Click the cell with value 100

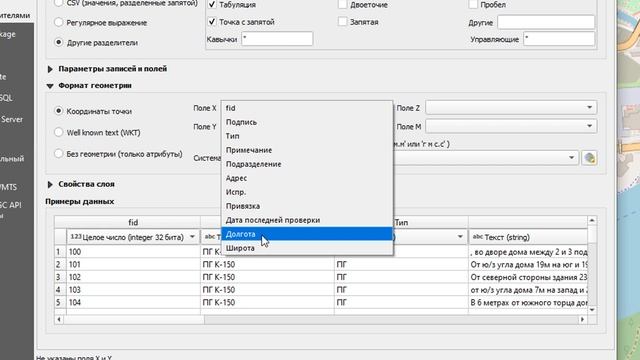133,252
